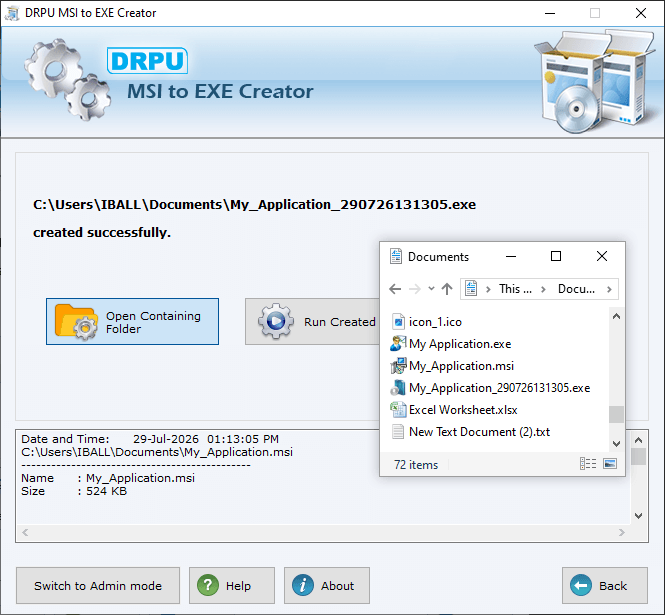The image size is (665, 615).
Task: Click the icon_1.ico file icon
Action: click(x=398, y=322)
